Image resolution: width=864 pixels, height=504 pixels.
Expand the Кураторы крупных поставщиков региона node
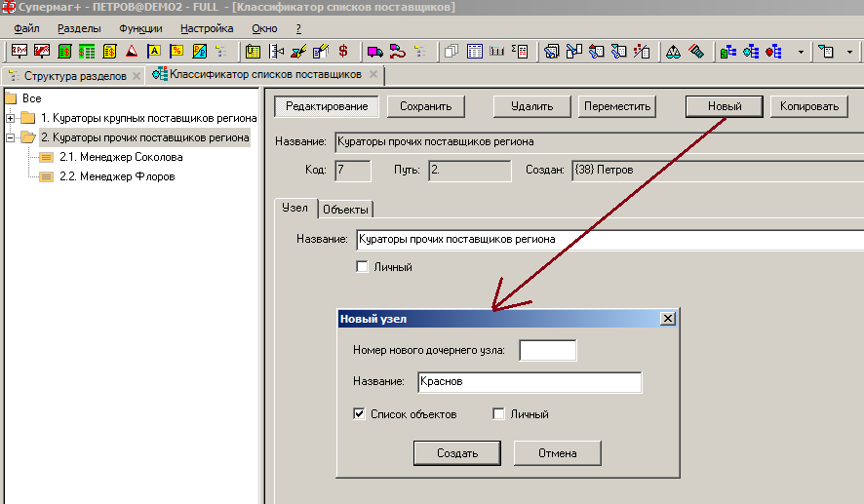(10, 118)
